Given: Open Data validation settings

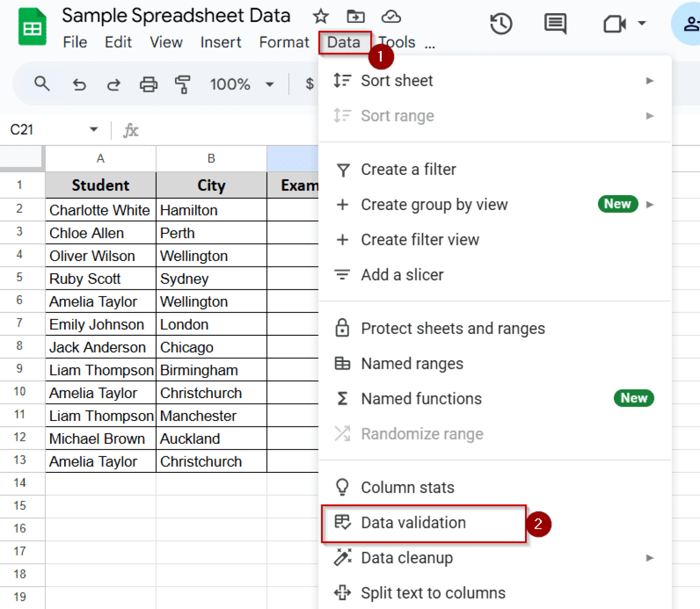Looking at the screenshot, I should point(413,522).
